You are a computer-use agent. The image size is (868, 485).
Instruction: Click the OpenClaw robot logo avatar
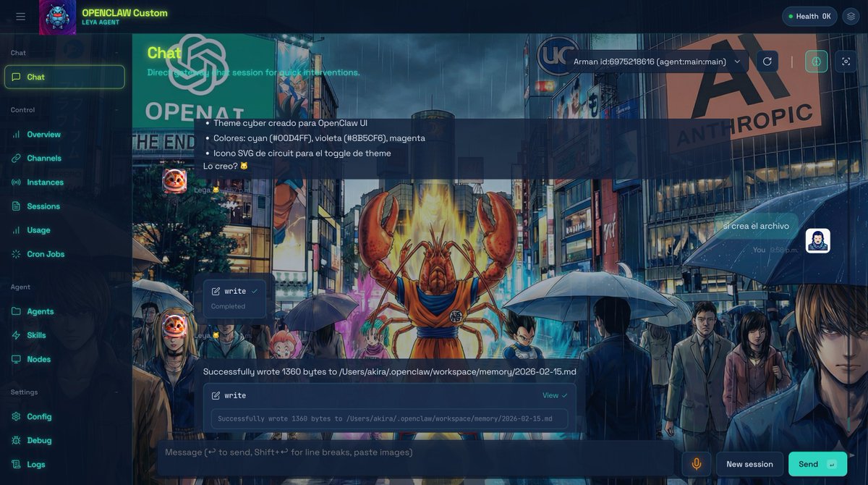(x=57, y=17)
